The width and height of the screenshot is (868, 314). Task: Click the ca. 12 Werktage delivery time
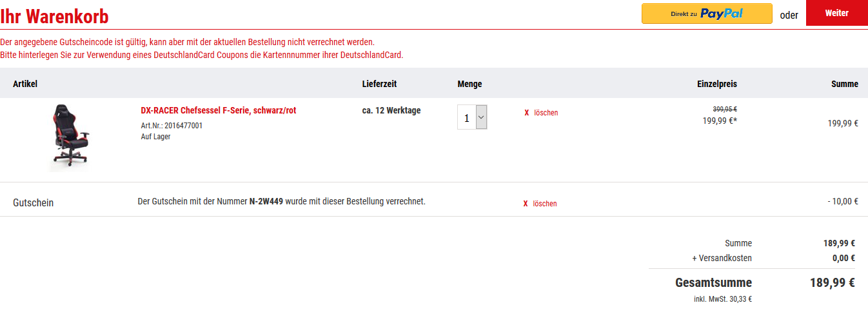click(x=391, y=110)
